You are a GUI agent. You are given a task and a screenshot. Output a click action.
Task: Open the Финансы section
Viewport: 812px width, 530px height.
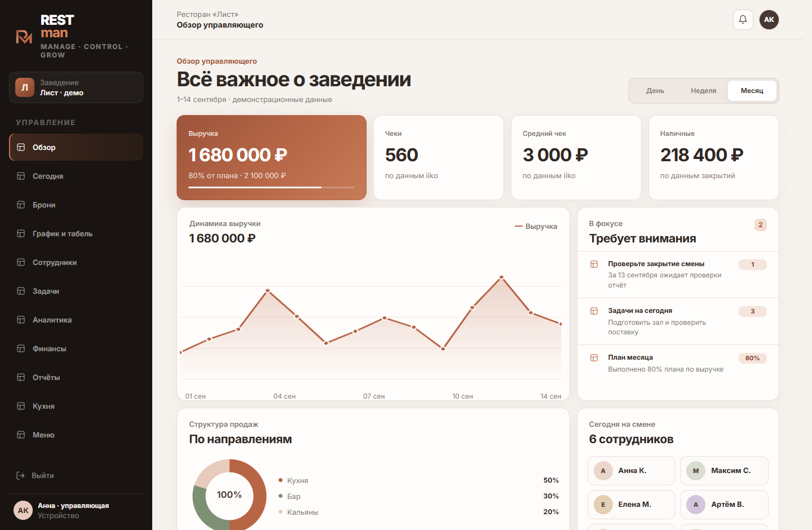point(76,348)
